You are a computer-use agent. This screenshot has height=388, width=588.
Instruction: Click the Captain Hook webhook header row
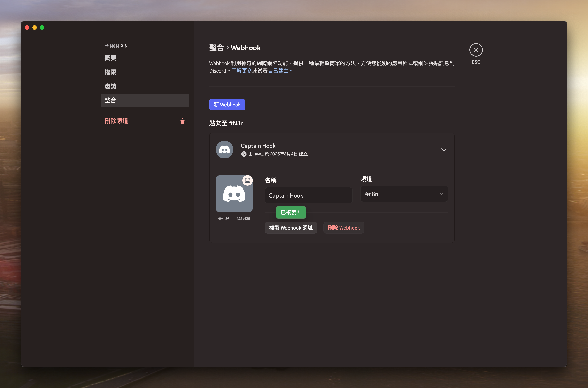click(x=331, y=150)
